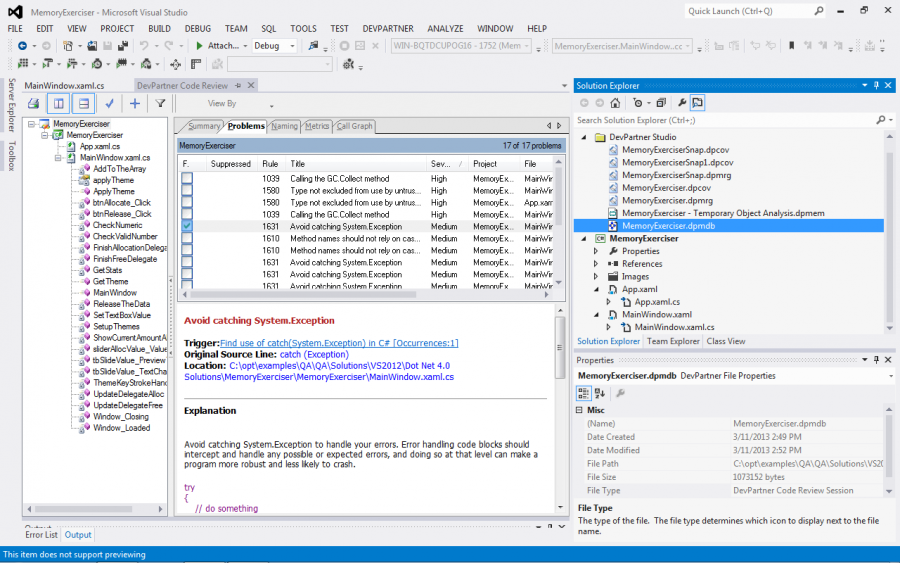Screen dimensions: 900x563
Task: Switch to the Summary tab
Action: 204,126
